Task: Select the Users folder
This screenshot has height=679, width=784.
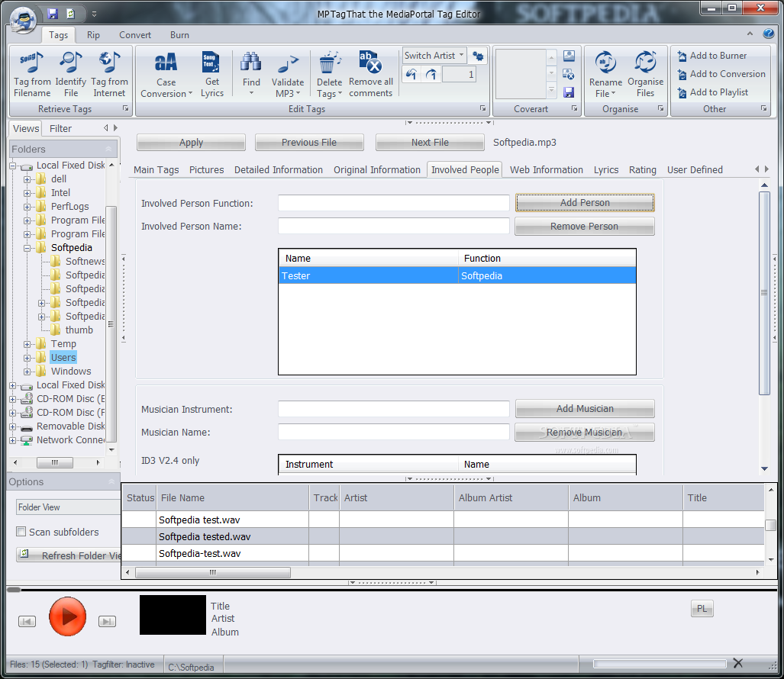Action: (x=63, y=358)
